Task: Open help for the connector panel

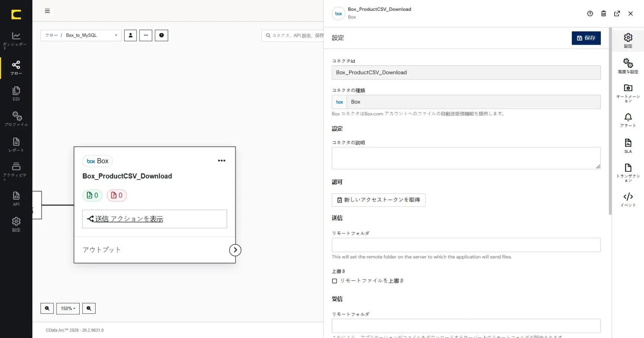Action: click(x=590, y=14)
